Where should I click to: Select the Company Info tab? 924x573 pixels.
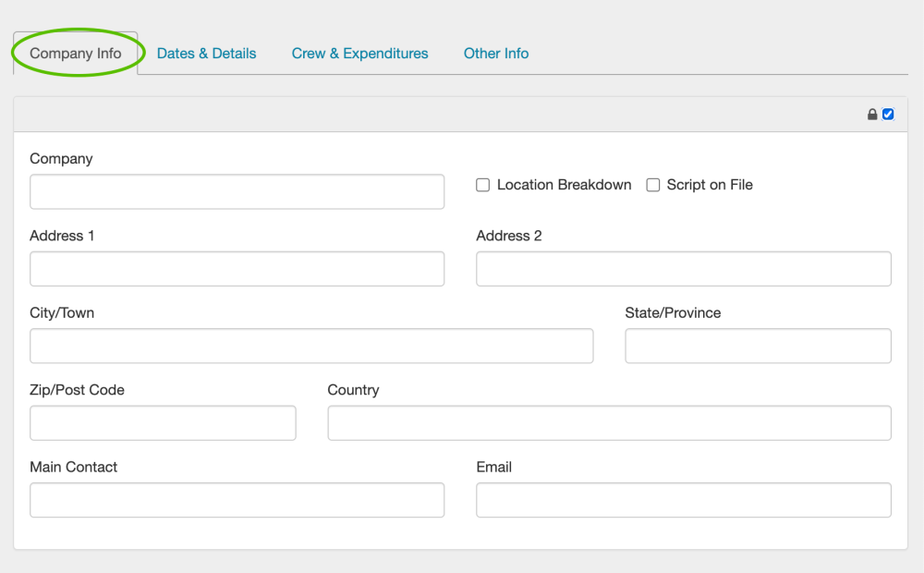tap(76, 54)
